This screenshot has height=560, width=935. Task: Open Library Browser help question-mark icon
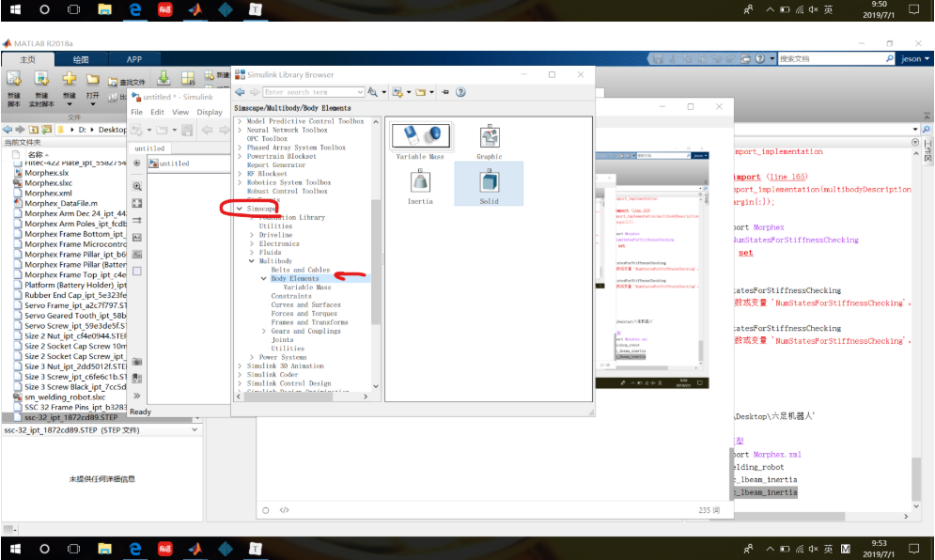pyautogui.click(x=460, y=92)
